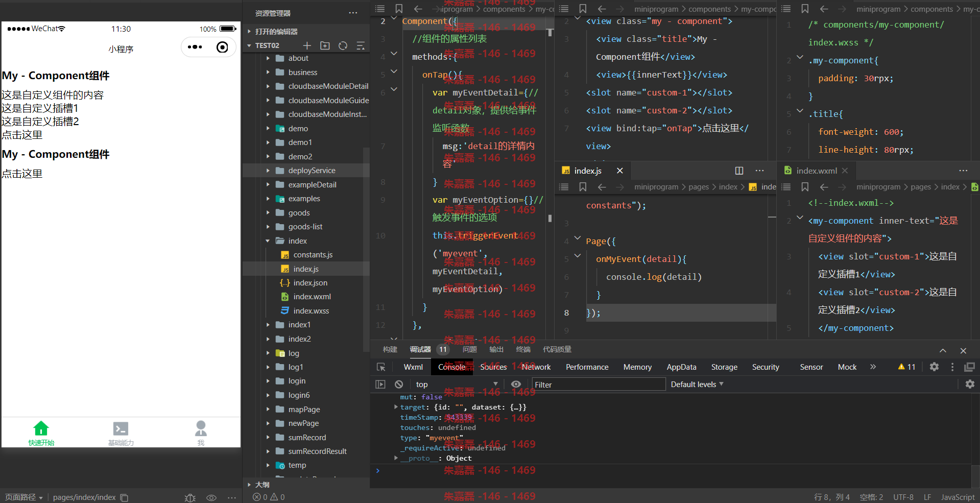Image resolution: width=980 pixels, height=503 pixels.
Task: Click 点击这里 under first component
Action: (x=22, y=135)
